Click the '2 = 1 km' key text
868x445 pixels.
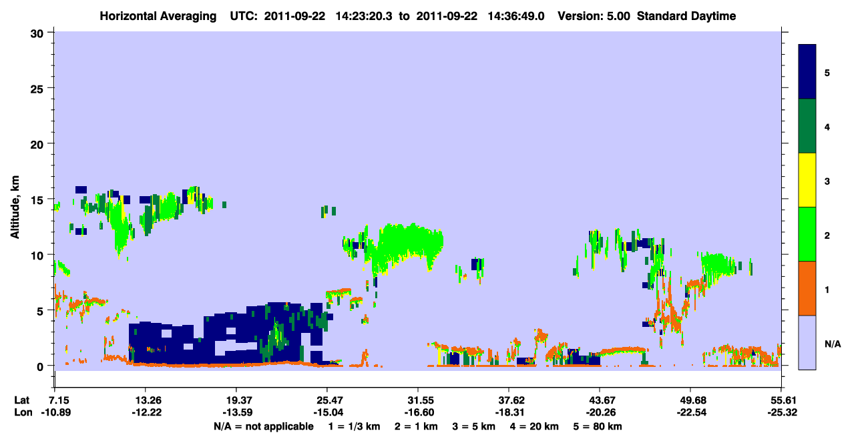click(417, 426)
